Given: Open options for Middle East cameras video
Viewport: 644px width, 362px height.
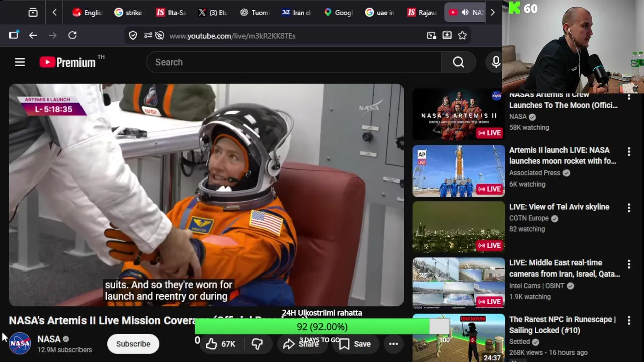Looking at the screenshot, I should point(629,264).
